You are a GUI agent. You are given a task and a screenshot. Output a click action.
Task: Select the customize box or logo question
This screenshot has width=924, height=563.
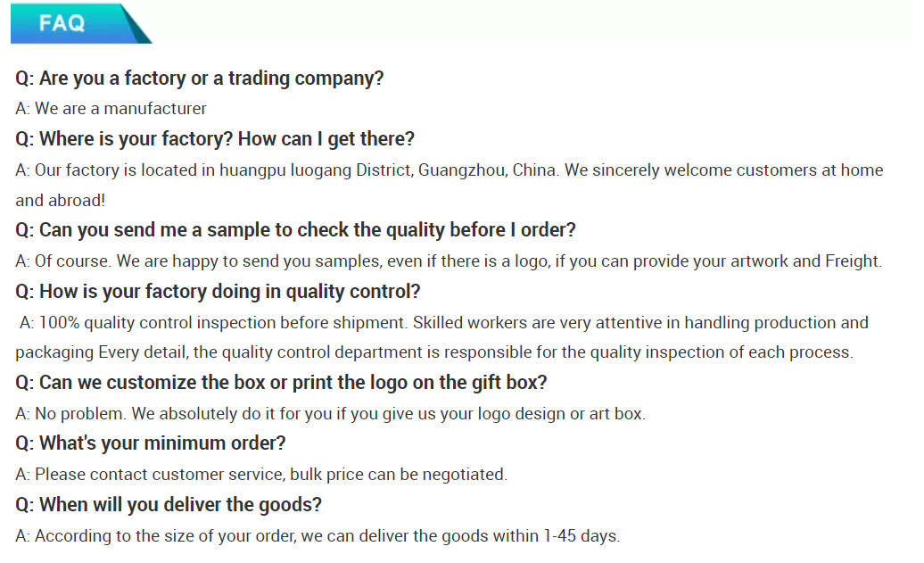pyautogui.click(x=281, y=383)
